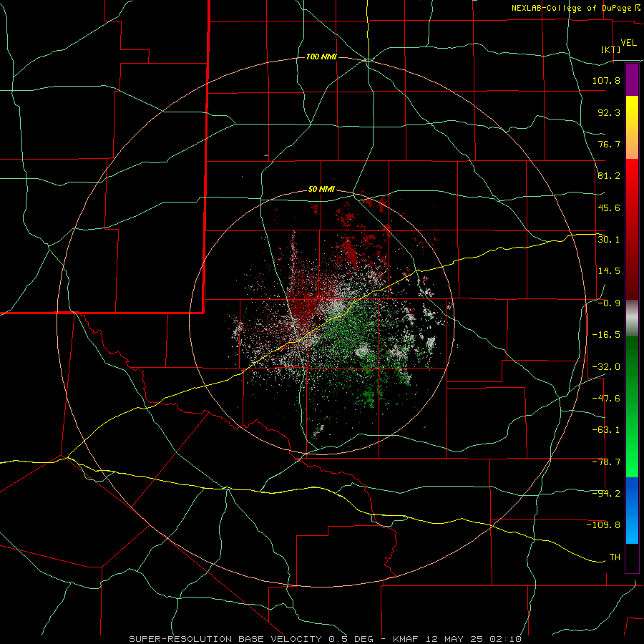Click the -32.0 velocity scale value
Viewport: 644px width, 644px height.
pos(606,367)
